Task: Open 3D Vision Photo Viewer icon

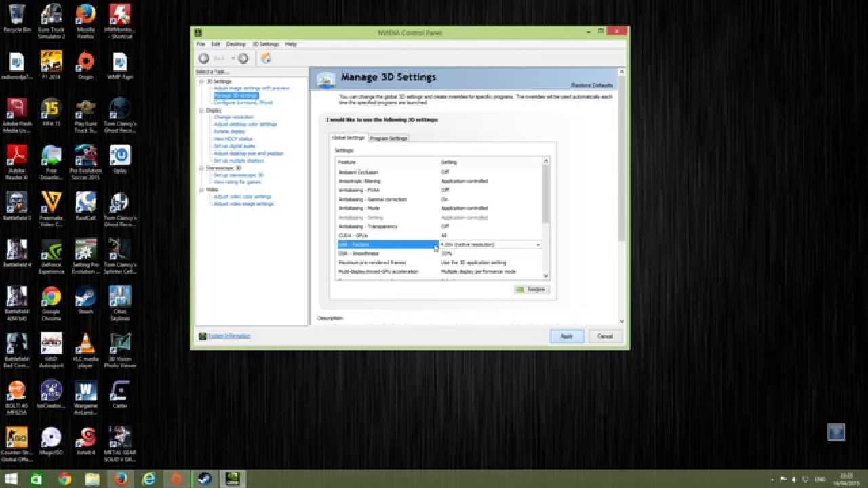Action: coord(120,350)
